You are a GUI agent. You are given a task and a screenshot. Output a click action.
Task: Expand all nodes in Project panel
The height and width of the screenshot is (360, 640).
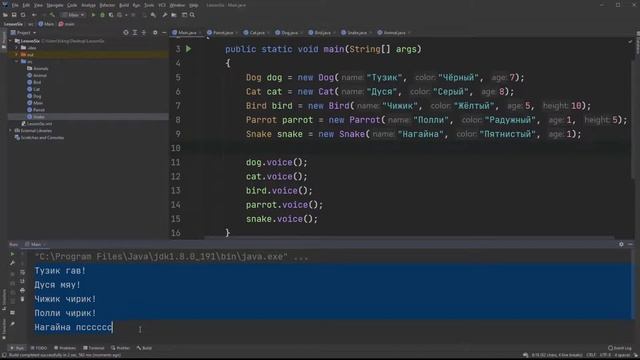click(135, 32)
